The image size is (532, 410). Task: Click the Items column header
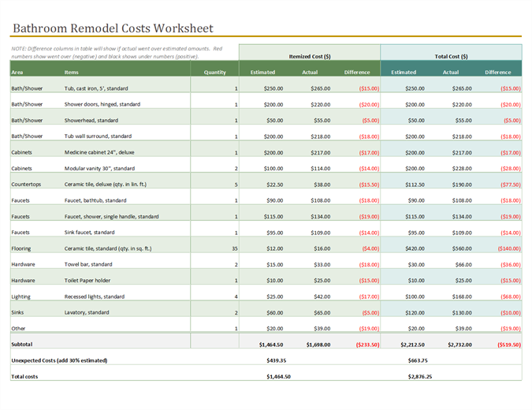point(72,72)
